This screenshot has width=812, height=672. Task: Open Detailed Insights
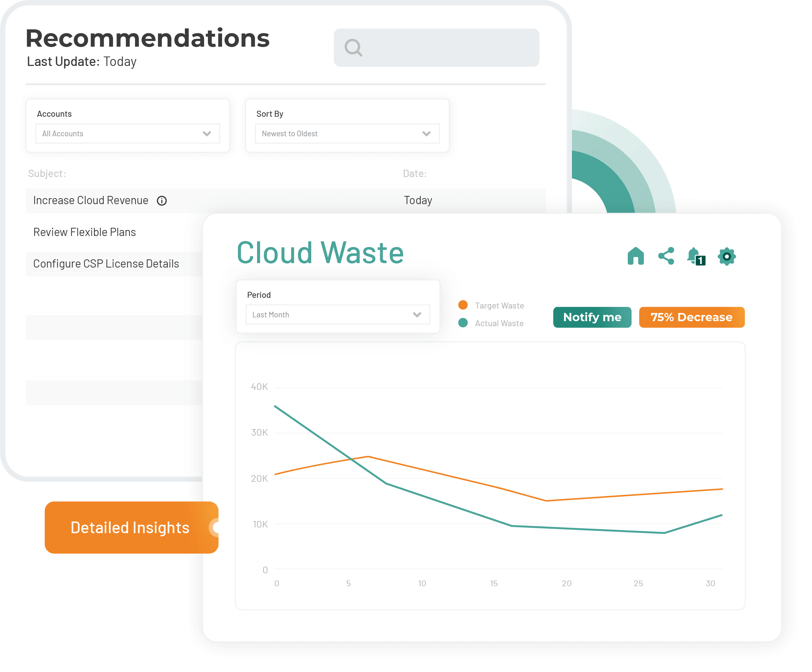(x=130, y=527)
